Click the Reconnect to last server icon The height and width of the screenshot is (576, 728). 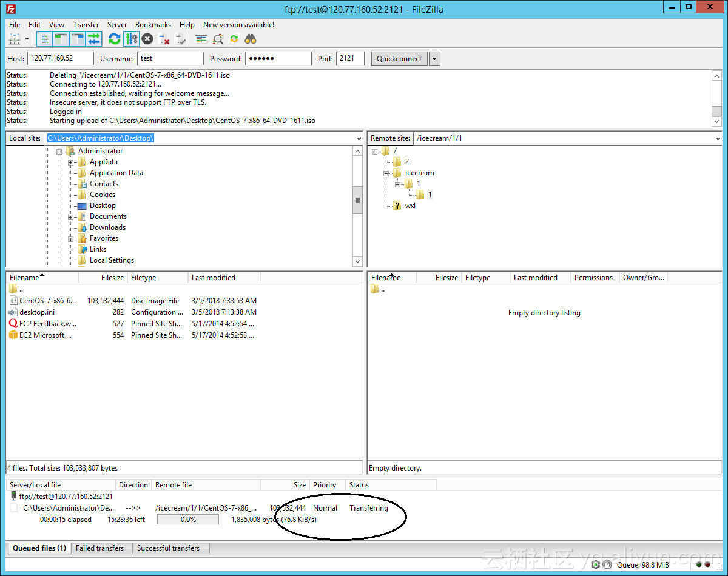181,39
